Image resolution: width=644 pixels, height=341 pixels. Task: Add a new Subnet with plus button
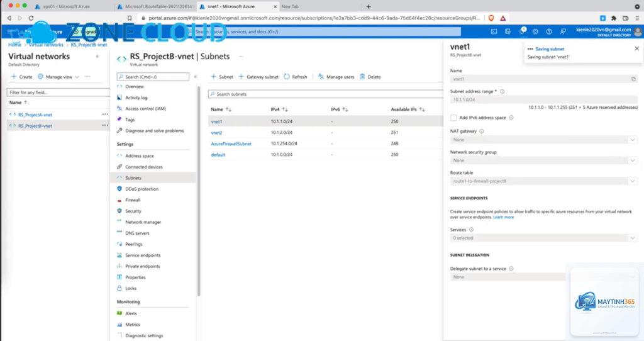pyautogui.click(x=222, y=77)
